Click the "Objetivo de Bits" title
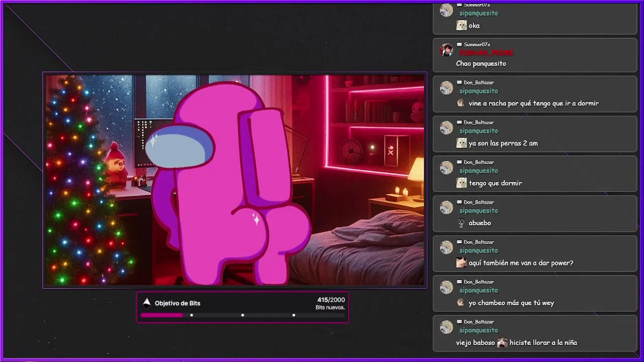Screen dimensions: 644x362 pos(178,303)
